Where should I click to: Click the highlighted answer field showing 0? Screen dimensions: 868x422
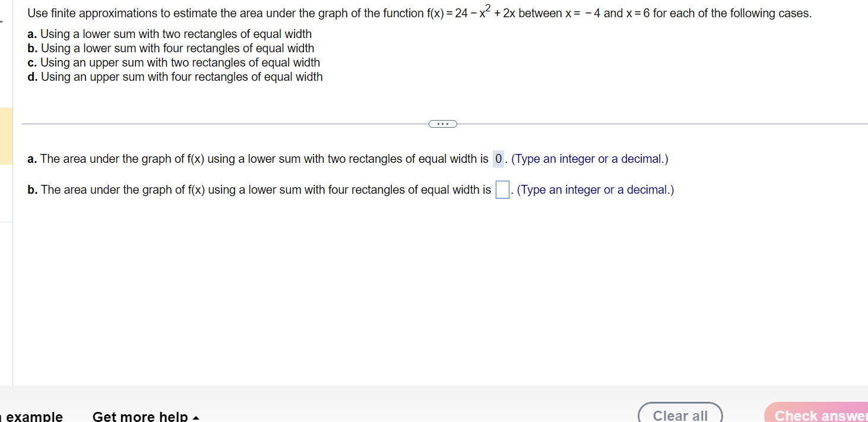pyautogui.click(x=498, y=159)
